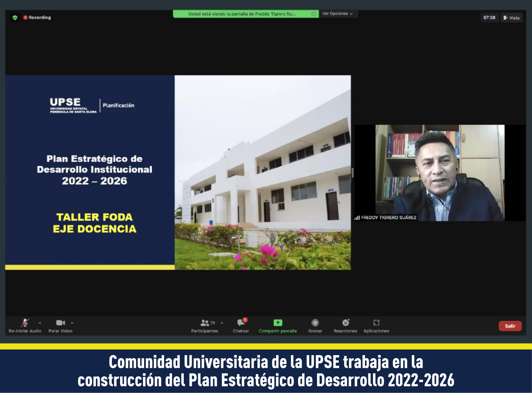Click the UPSE logo on the slide
532x393 pixels.
(73, 105)
